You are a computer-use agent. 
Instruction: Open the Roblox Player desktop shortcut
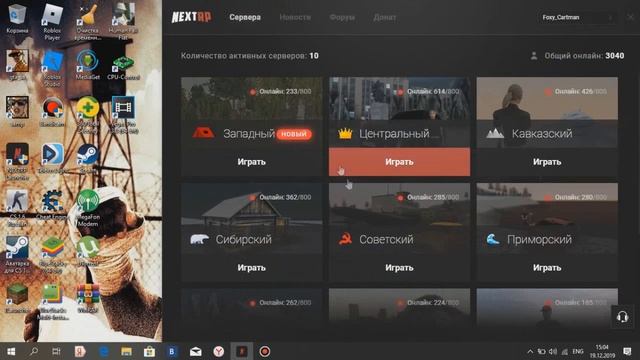52,22
